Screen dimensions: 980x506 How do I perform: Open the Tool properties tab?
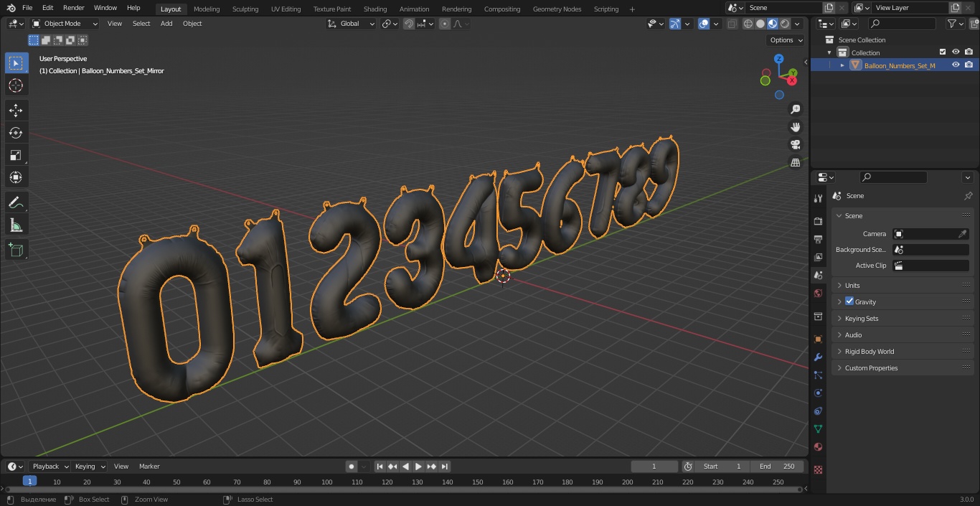point(818,198)
